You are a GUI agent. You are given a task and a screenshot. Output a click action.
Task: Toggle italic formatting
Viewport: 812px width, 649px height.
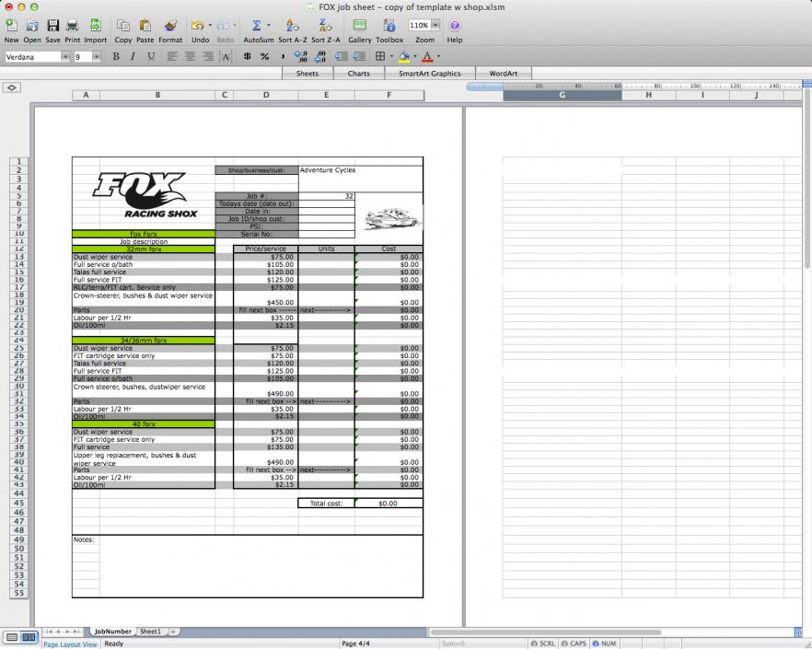pos(133,56)
